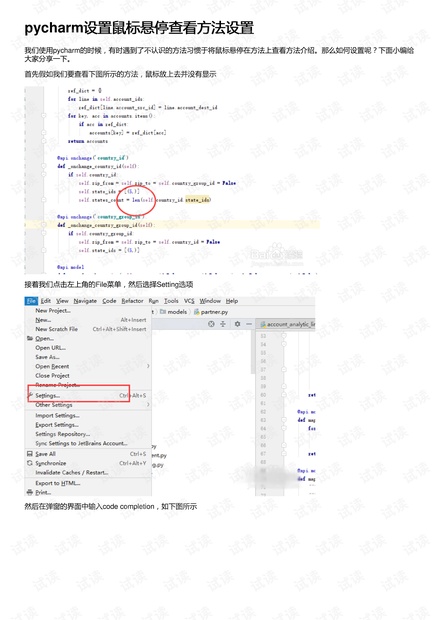Click the 'return accounts' code line

click(x=88, y=141)
